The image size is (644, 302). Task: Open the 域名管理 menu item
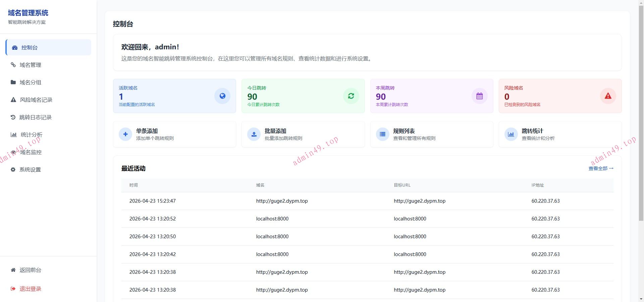(x=48, y=65)
